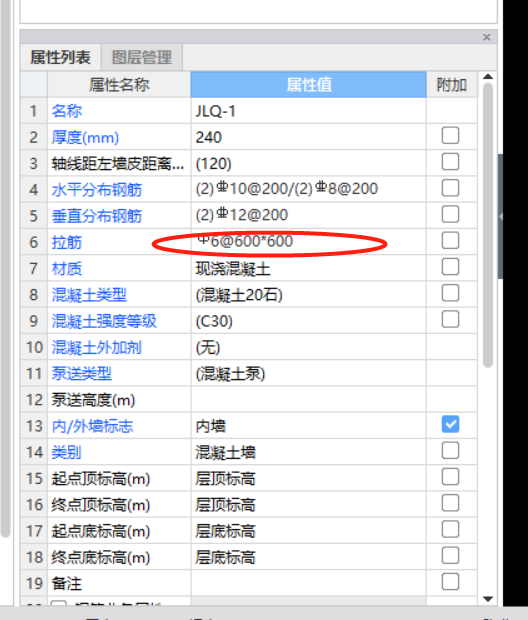Select row number 12 泵送高度(m)
This screenshot has width=528, height=620.
pos(34,400)
